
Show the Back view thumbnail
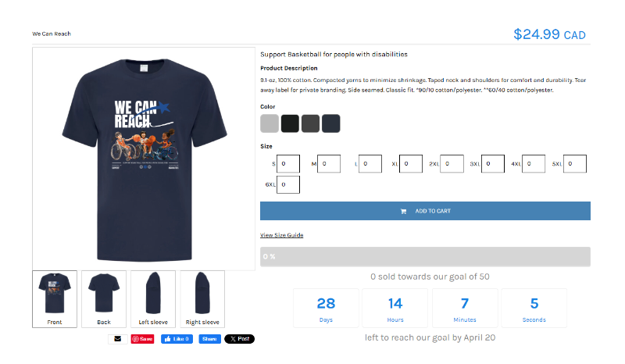(104, 299)
